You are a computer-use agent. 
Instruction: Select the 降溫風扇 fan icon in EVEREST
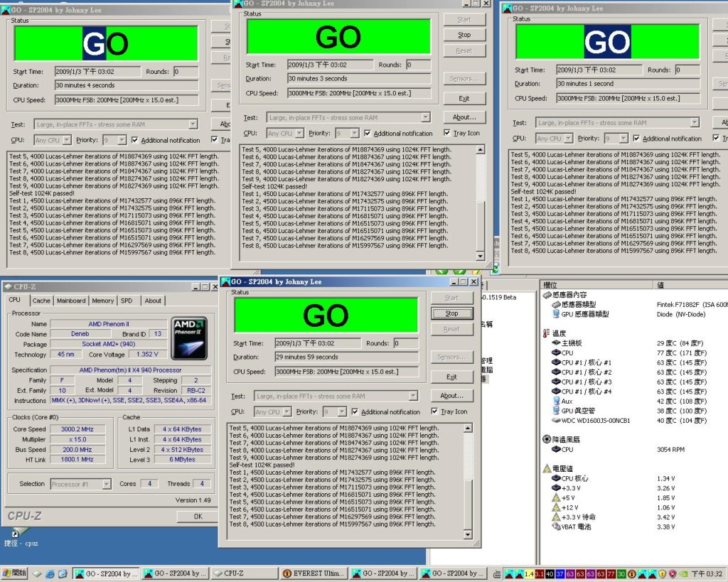point(547,439)
